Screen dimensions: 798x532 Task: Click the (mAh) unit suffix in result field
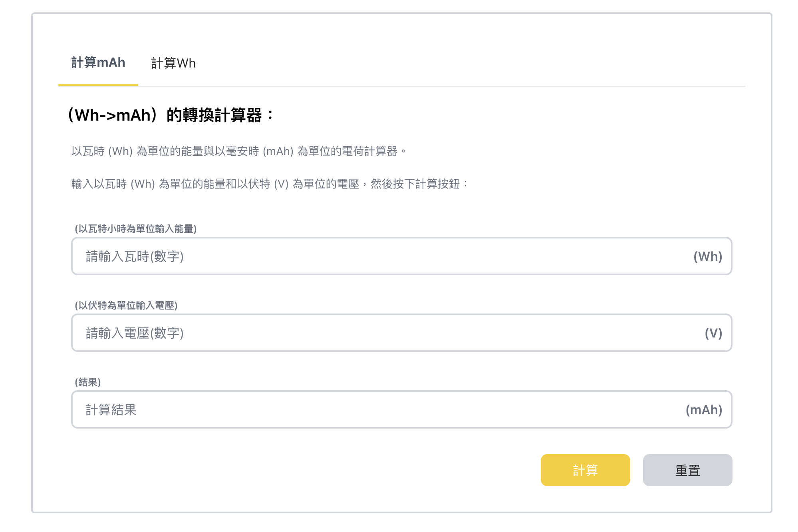tap(703, 410)
